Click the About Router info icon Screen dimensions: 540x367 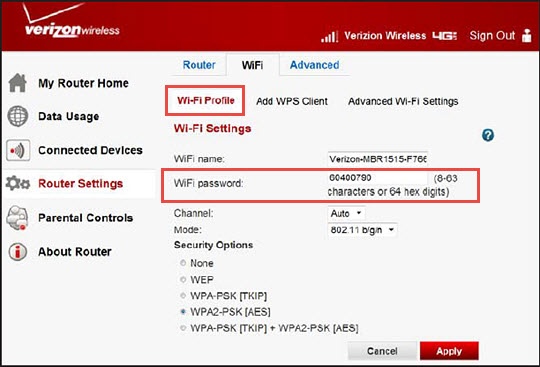(17, 252)
